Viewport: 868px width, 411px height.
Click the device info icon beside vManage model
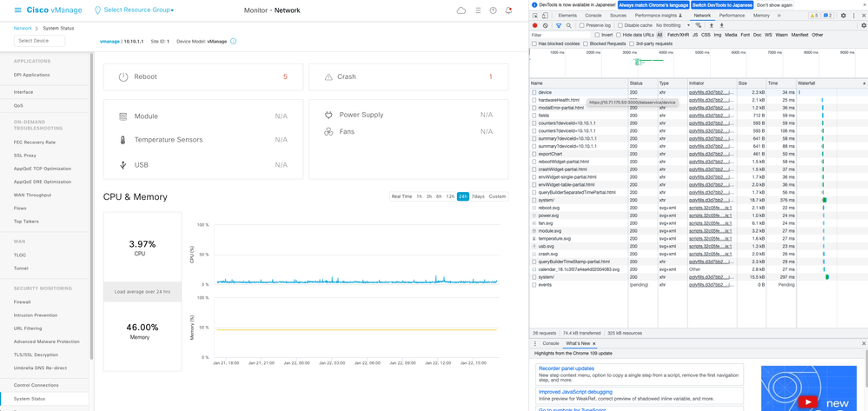coord(234,41)
